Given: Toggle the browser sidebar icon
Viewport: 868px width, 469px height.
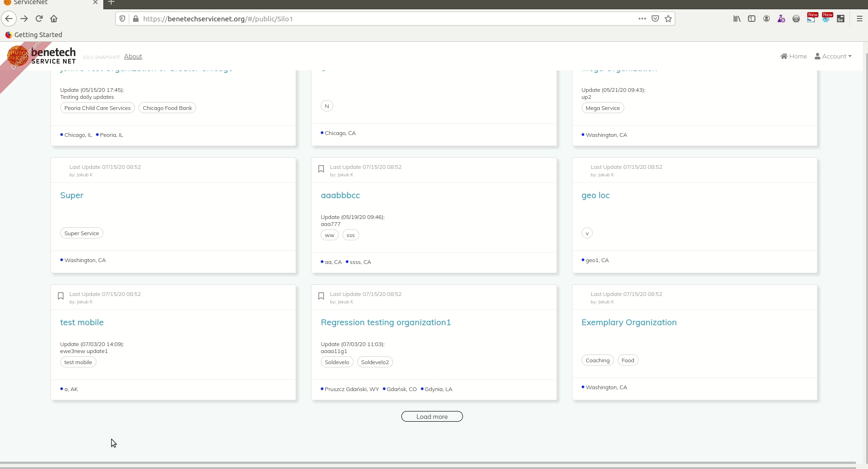Looking at the screenshot, I should point(752,19).
